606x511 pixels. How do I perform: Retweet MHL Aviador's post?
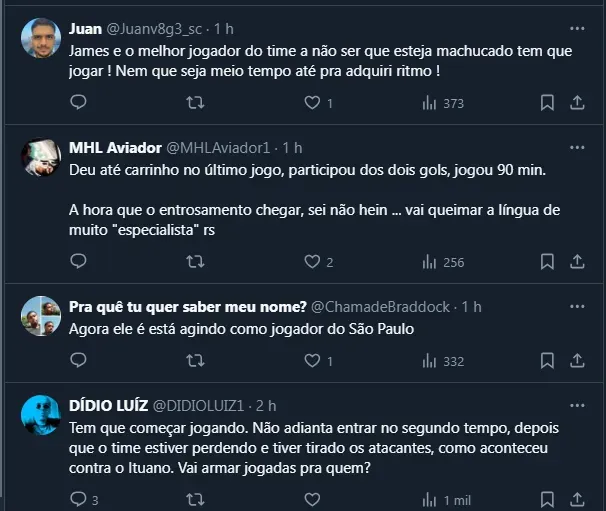pos(196,262)
